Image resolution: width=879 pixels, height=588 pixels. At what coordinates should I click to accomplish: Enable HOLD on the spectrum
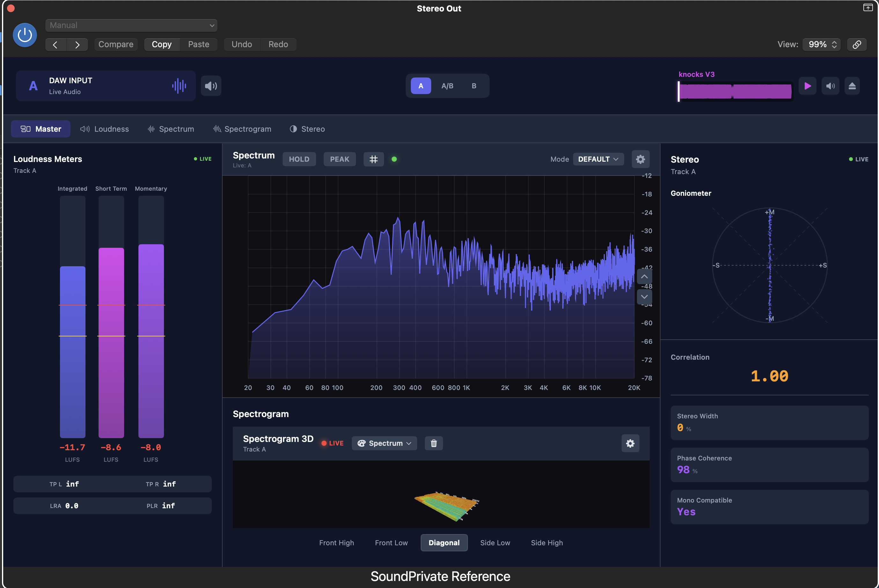point(299,159)
